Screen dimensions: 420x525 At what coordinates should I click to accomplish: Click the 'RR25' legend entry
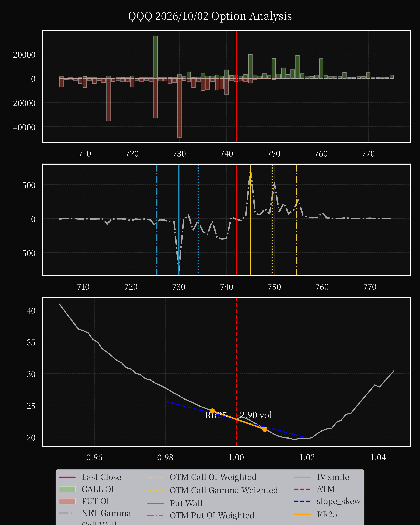[x=316, y=514]
